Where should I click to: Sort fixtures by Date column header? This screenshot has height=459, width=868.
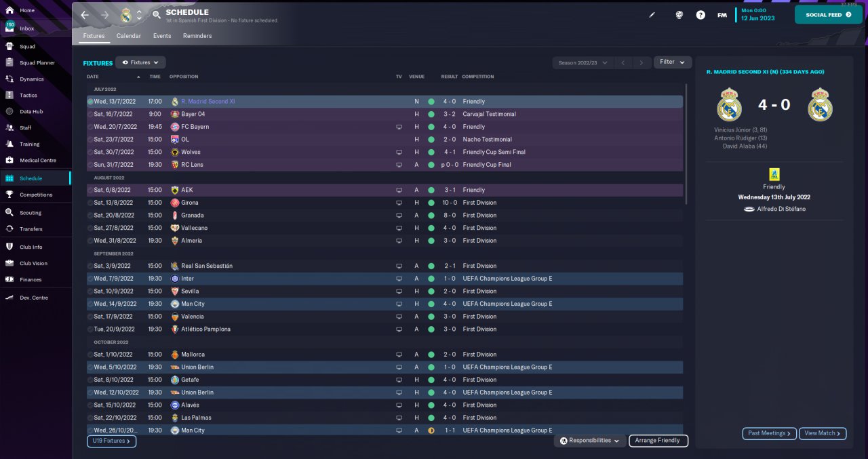93,77
